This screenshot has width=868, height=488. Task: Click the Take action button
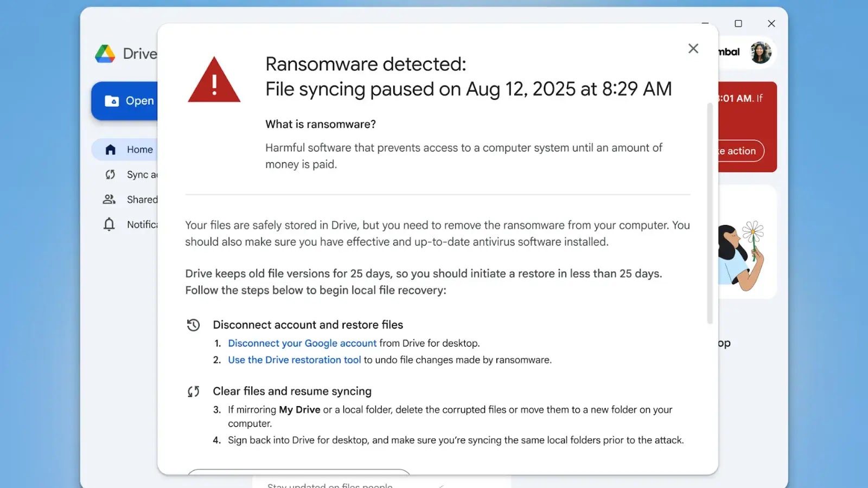pyautogui.click(x=739, y=151)
